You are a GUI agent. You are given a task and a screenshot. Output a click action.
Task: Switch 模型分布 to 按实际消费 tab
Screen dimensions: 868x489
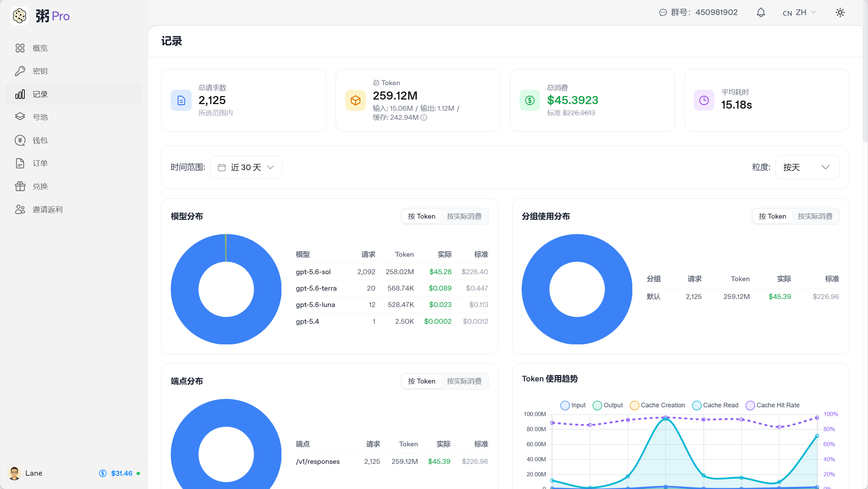click(x=464, y=217)
